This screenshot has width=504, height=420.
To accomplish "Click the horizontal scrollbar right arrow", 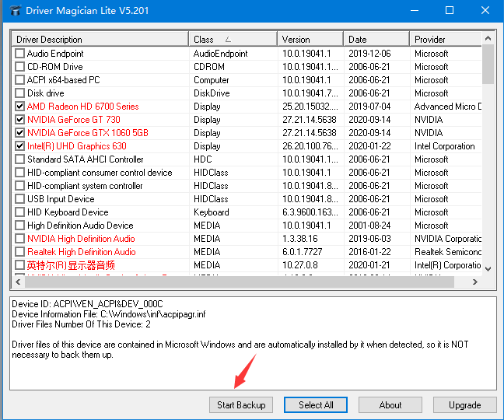I will click(x=475, y=282).
